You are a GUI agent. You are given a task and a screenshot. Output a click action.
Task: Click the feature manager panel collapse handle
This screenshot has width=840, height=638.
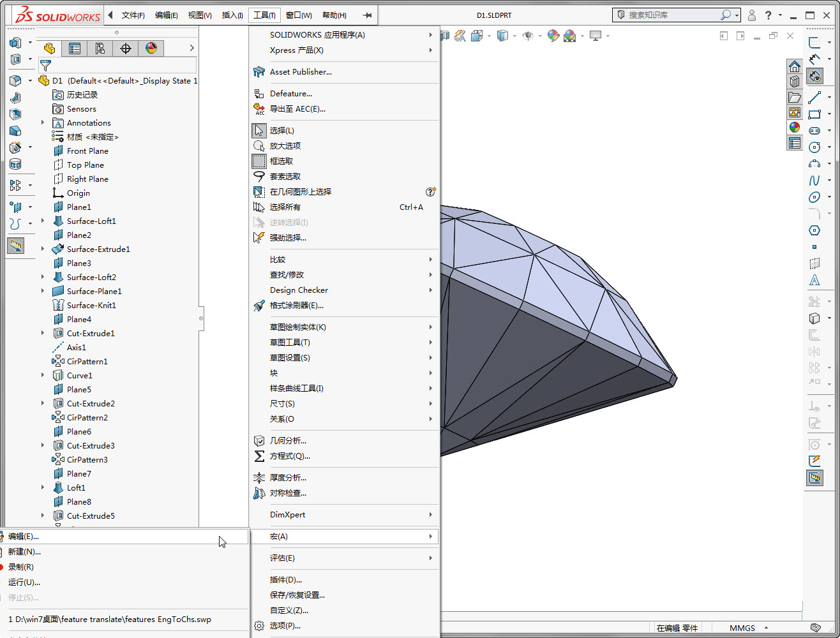[201, 318]
